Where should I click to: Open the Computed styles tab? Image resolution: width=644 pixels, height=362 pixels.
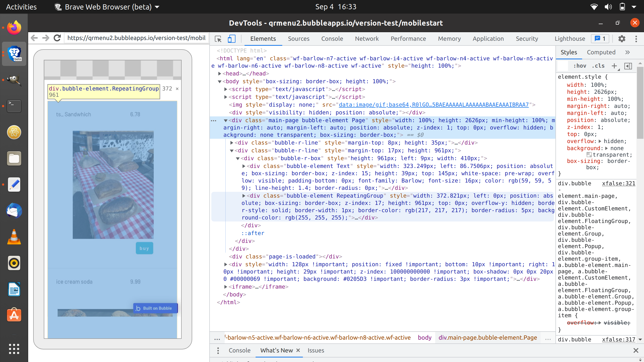[601, 52]
